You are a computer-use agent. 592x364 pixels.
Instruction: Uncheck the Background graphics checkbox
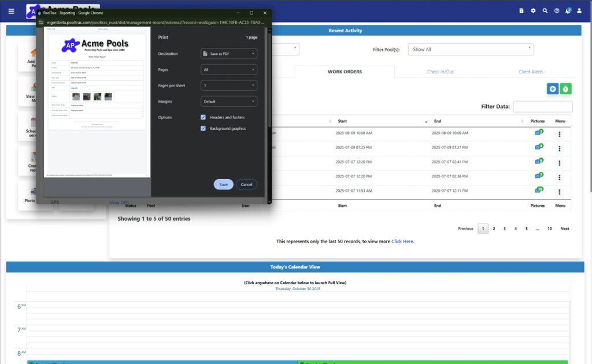point(203,128)
